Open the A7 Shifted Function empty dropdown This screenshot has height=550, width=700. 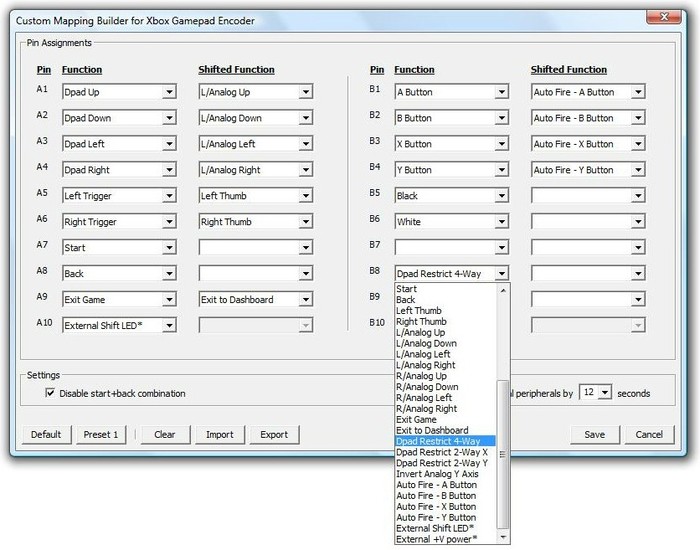tap(256, 247)
